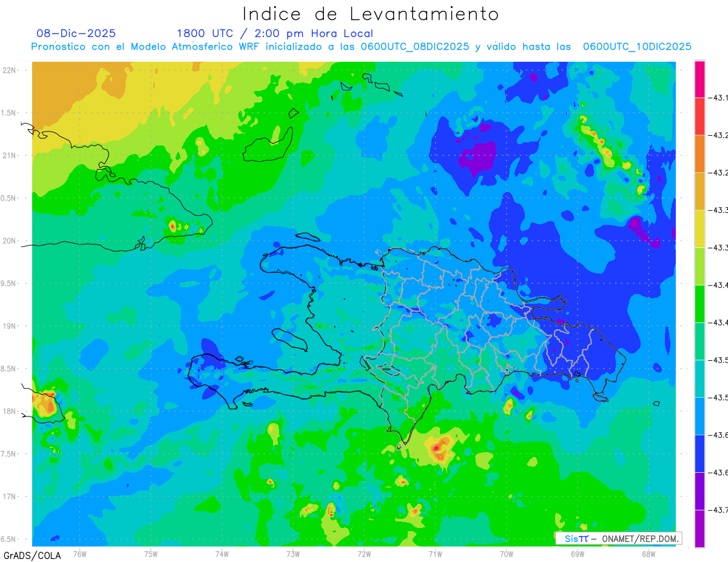Click the "73W" longitude label
The width and height of the screenshot is (728, 562).
(293, 554)
